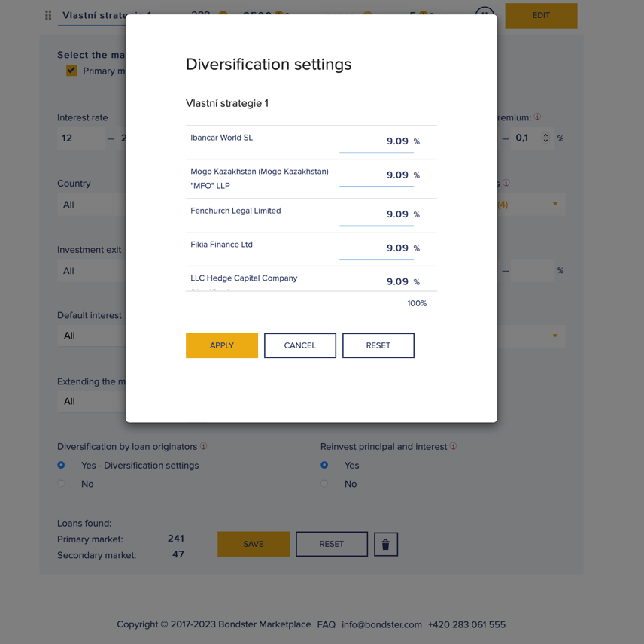644x644 pixels.
Task: Click the interest rate minimum field with 12
Action: click(x=81, y=138)
